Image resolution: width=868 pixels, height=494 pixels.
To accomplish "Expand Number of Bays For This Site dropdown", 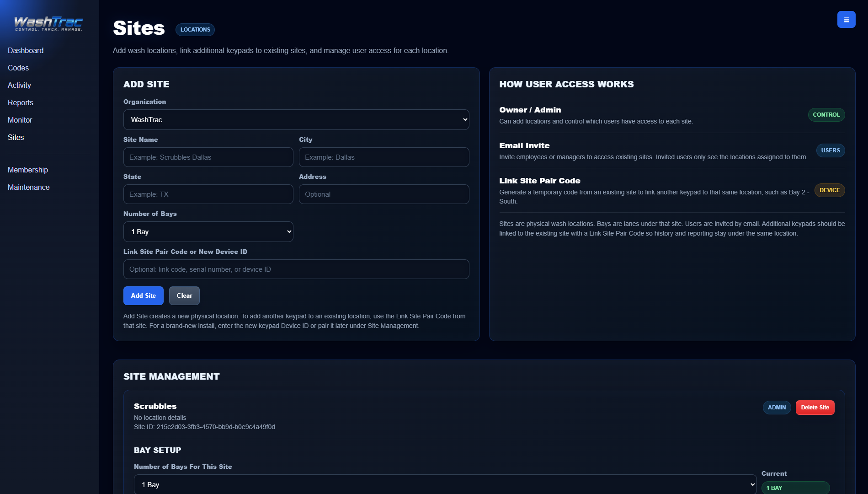I will pyautogui.click(x=445, y=484).
